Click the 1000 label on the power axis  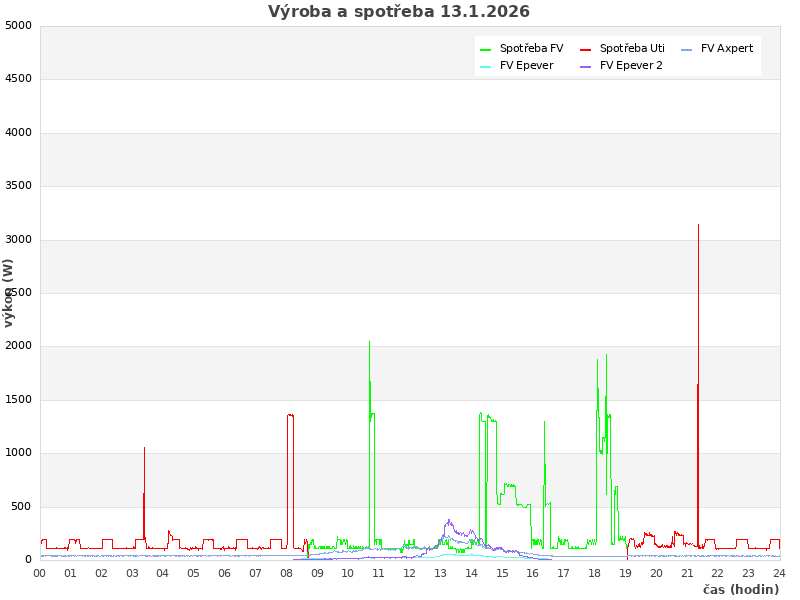[18, 453]
